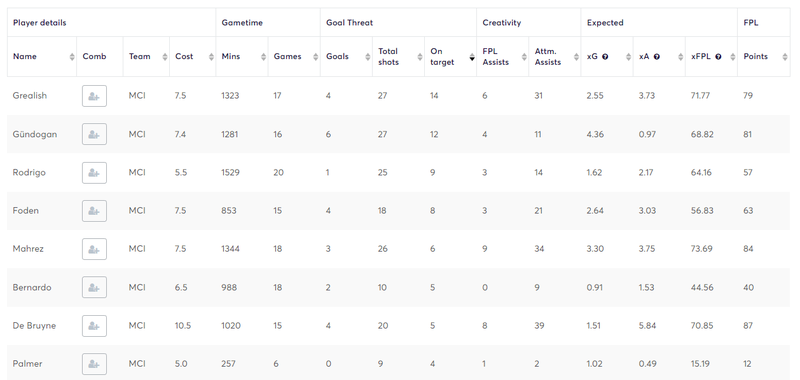This screenshot has height=380, width=800.
Task: Select the Rodrigo player name
Action: pos(29,172)
